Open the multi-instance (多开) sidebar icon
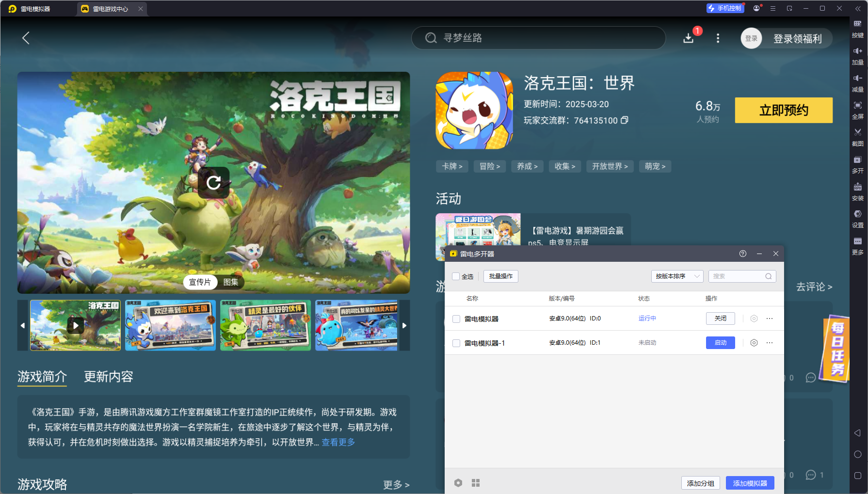This screenshot has height=494, width=868. [857, 160]
